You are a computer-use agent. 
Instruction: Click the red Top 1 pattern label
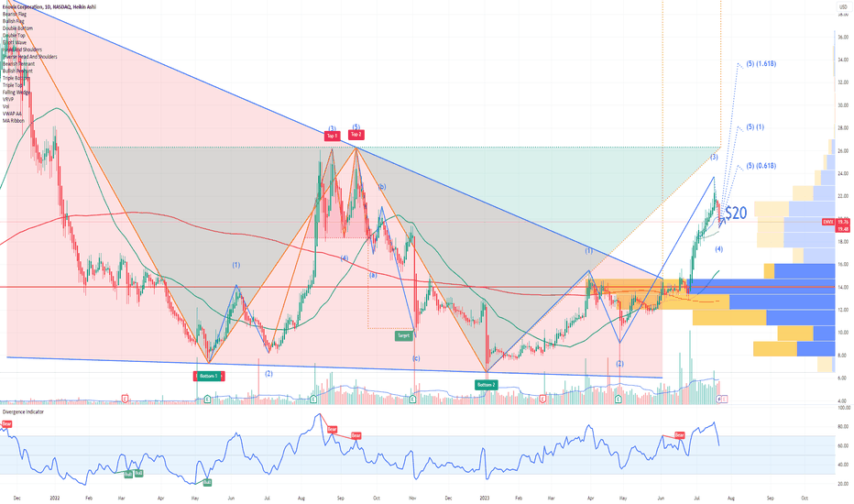pyautogui.click(x=332, y=136)
